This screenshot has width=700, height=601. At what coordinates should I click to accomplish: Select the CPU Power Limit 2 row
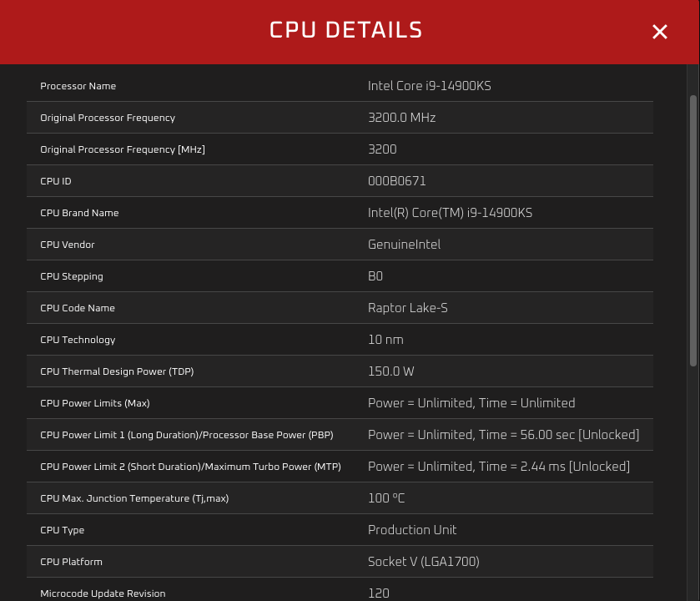click(x=340, y=467)
